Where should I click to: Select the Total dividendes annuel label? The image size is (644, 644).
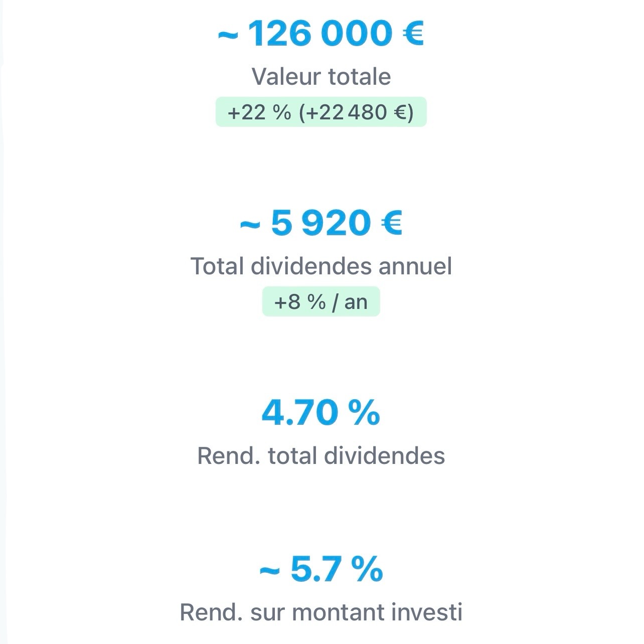pos(321,266)
